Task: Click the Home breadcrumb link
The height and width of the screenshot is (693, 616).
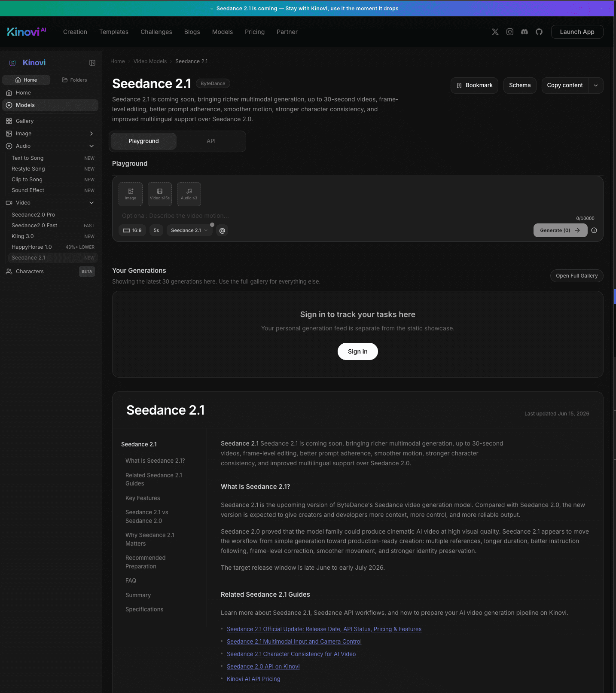Action: (118, 61)
